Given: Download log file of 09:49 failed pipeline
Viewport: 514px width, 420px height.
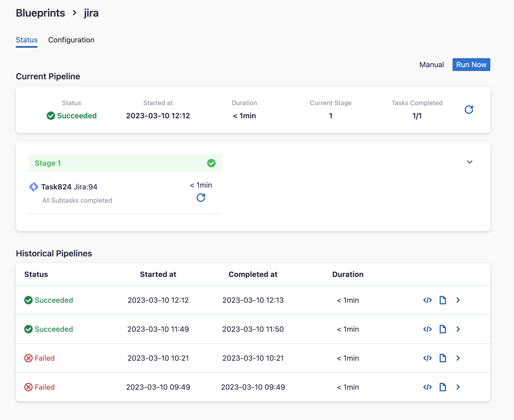Looking at the screenshot, I should coord(443,387).
